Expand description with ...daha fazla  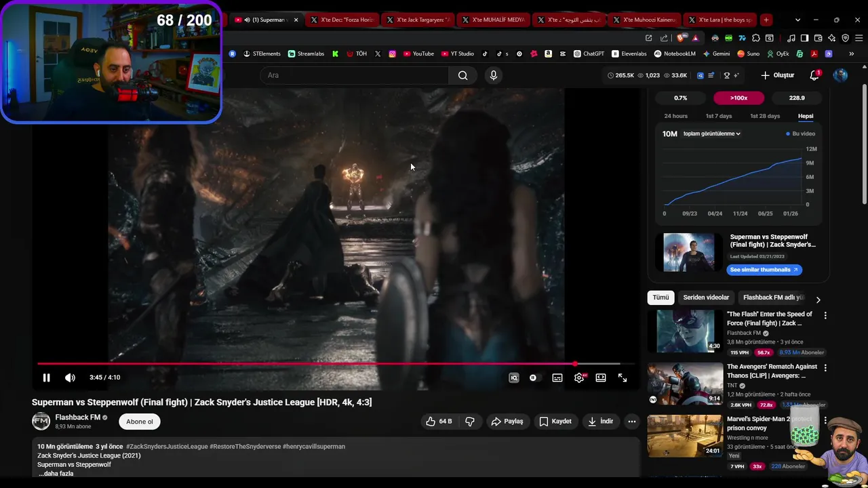pos(56,473)
